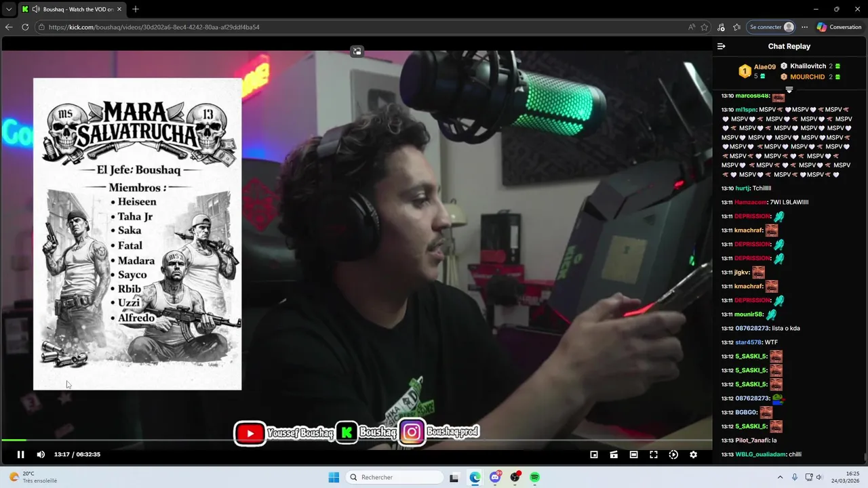
Task: Open the clip creation tool
Action: tap(614, 455)
